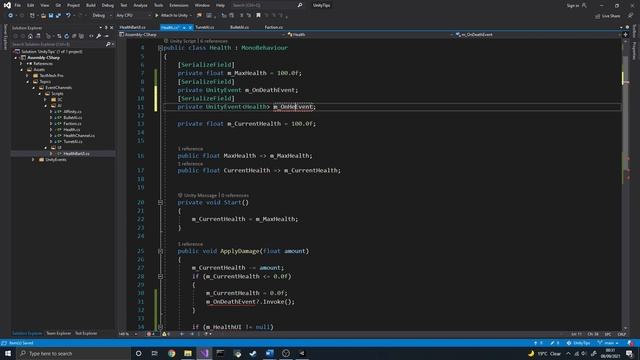Open the Debug menu
The height and width of the screenshot is (360, 640).
108,5
